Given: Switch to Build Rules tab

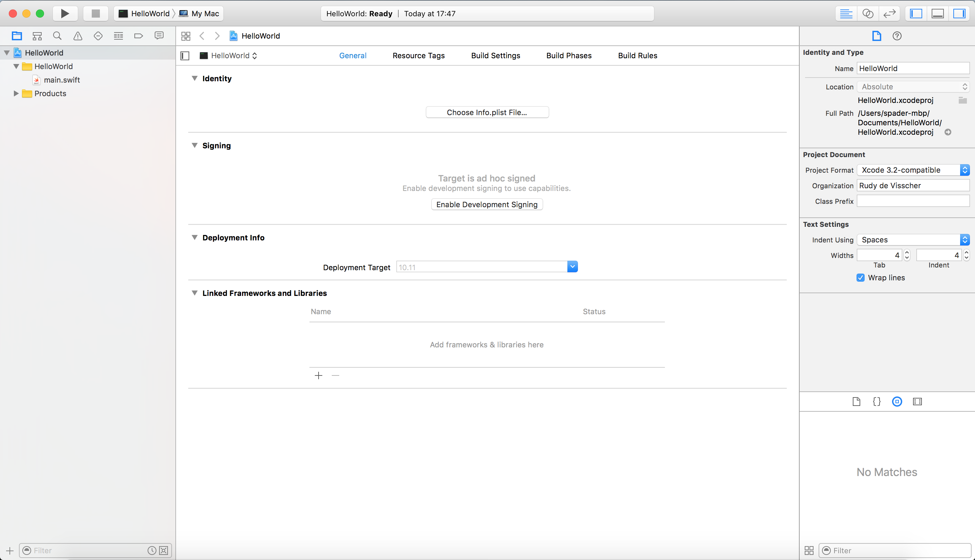Looking at the screenshot, I should (637, 56).
